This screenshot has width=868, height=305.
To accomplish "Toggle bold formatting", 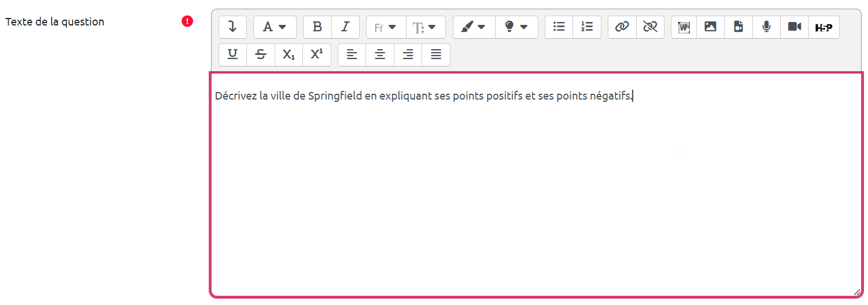I will point(317,27).
